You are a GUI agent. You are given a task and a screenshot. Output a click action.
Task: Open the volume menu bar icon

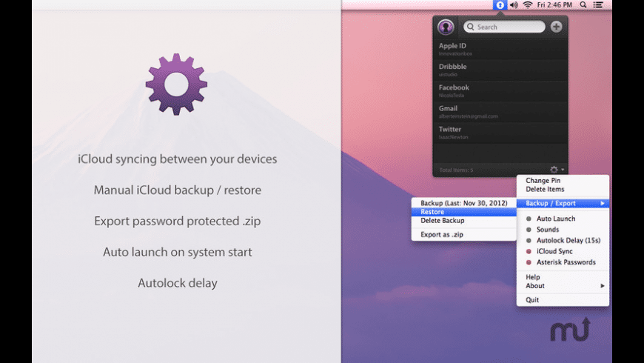[x=514, y=5]
